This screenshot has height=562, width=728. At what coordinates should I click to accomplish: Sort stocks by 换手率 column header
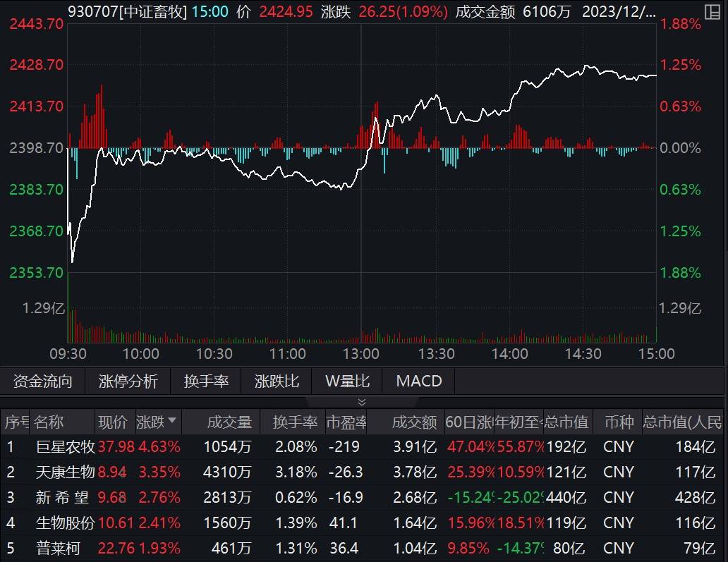pyautogui.click(x=295, y=422)
